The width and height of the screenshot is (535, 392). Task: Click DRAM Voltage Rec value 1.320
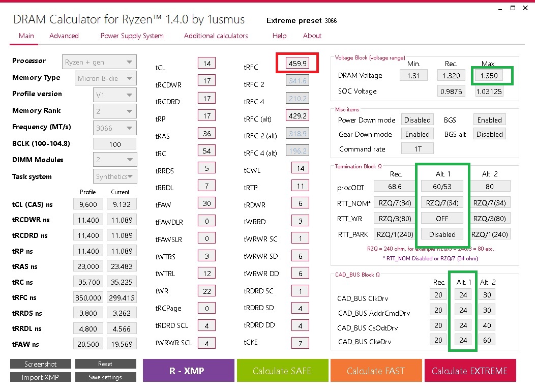[452, 75]
